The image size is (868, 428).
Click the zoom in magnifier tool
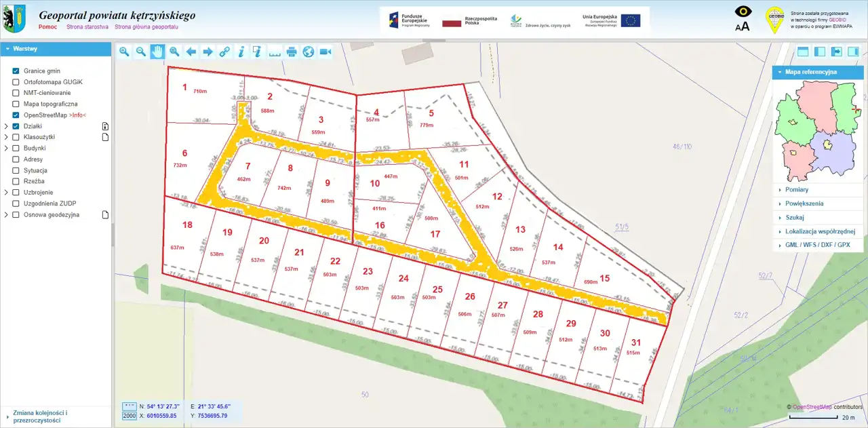point(124,52)
